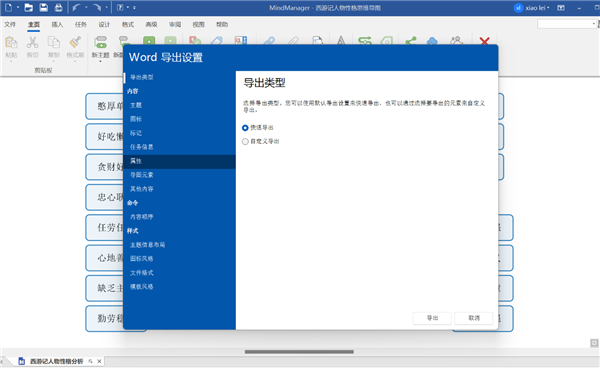Click the undo arrow icon
Image resolution: width=600 pixels, height=368 pixels.
tap(76, 7)
